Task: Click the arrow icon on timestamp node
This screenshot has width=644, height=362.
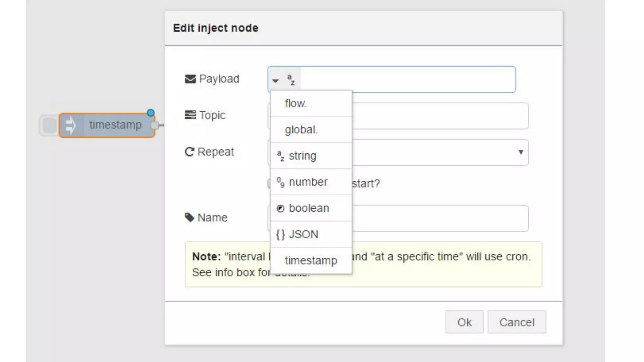Action: point(71,125)
